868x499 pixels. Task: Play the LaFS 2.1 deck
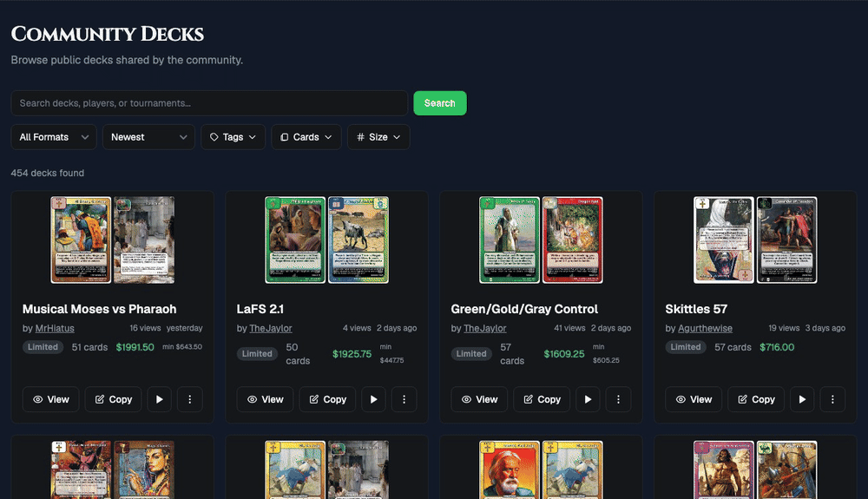pyautogui.click(x=373, y=399)
